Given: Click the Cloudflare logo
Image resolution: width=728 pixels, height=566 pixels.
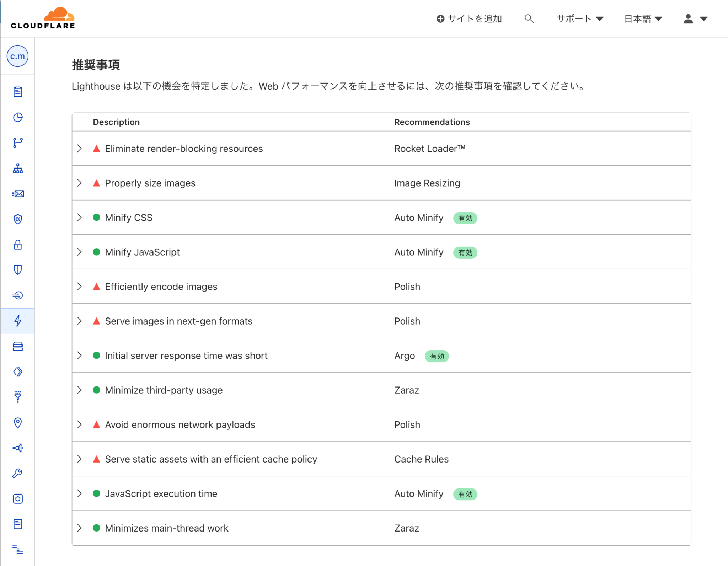Looking at the screenshot, I should click(x=42, y=17).
